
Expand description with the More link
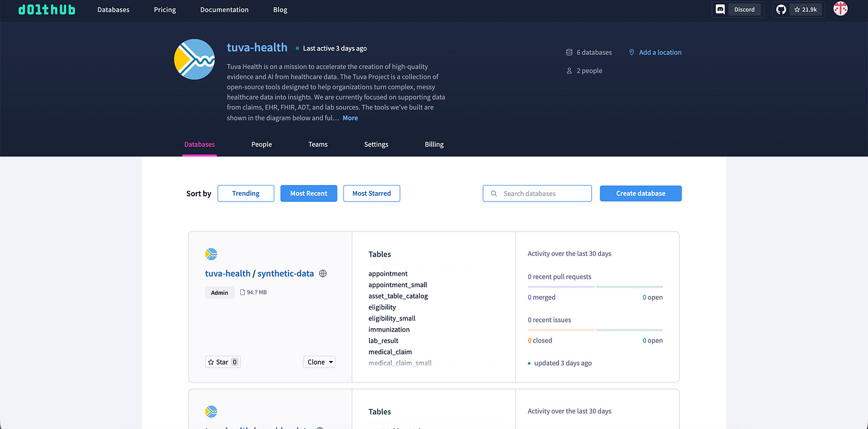[351, 118]
